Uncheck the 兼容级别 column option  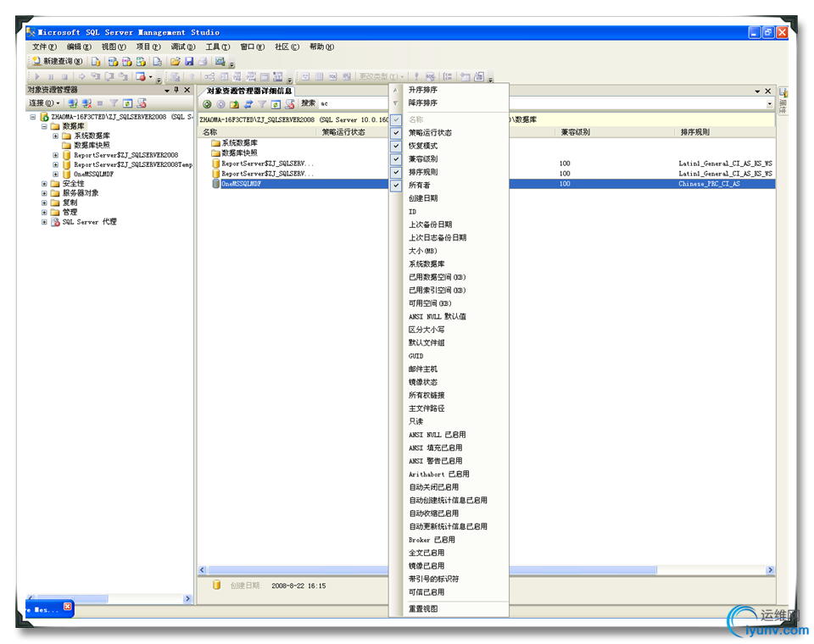396,158
